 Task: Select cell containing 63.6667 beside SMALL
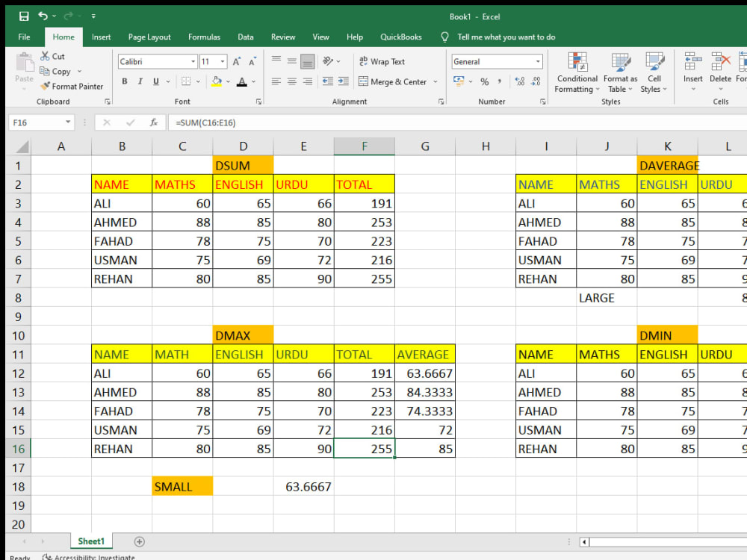pos(303,486)
